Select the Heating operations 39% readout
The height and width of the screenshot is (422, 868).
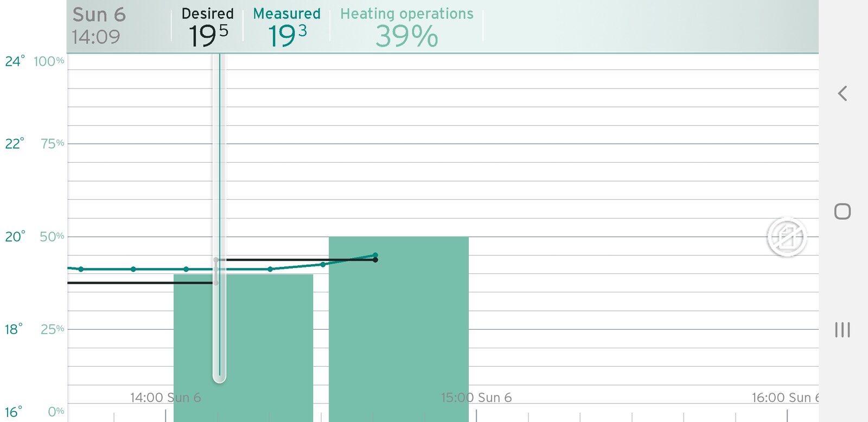pos(406,27)
